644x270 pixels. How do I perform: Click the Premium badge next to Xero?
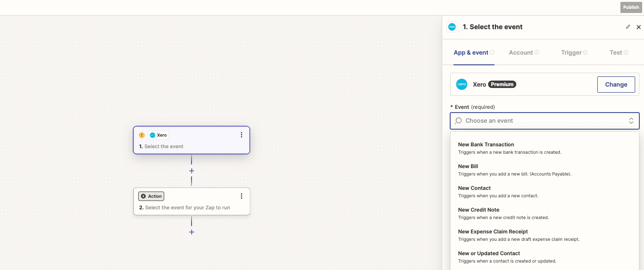(x=502, y=84)
